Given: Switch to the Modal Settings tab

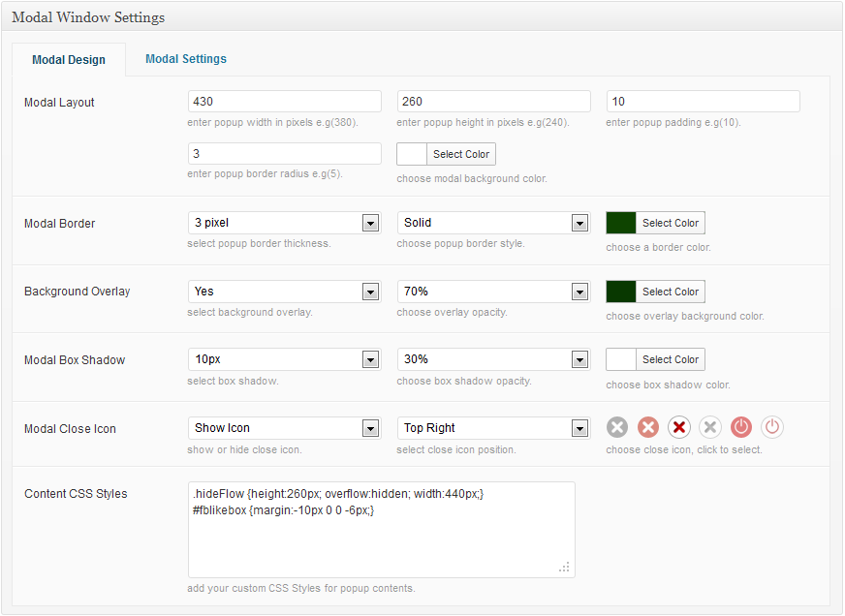Looking at the screenshot, I should coord(186,59).
